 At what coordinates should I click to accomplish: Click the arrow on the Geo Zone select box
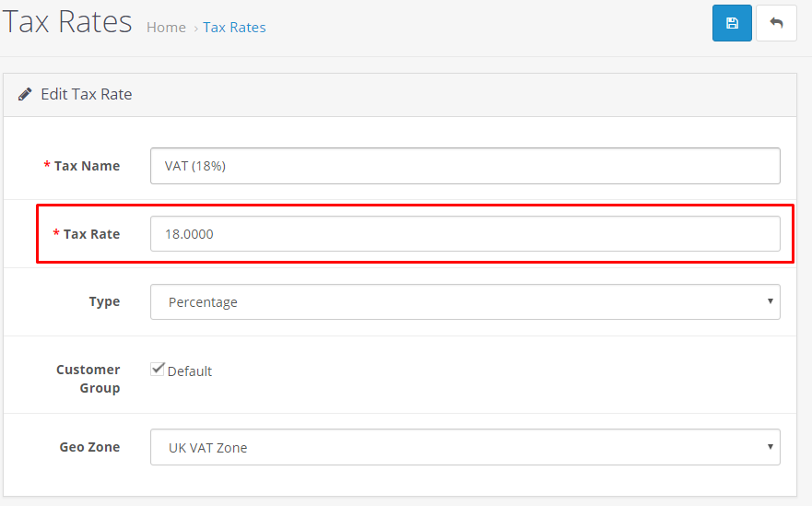point(770,446)
